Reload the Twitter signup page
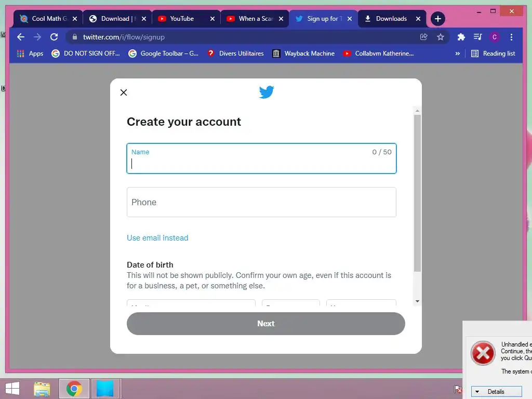Viewport: 532px width, 399px height. (54, 37)
